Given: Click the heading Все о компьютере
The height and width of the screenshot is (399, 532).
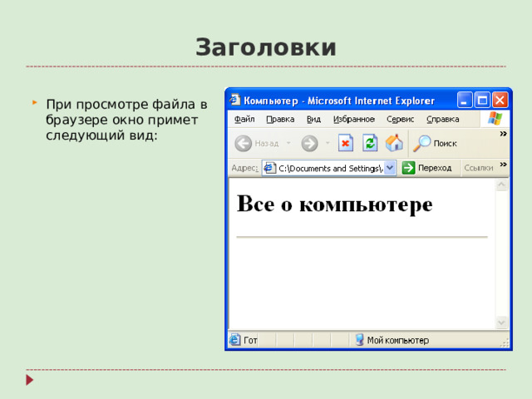Looking at the screenshot, I should (334, 204).
